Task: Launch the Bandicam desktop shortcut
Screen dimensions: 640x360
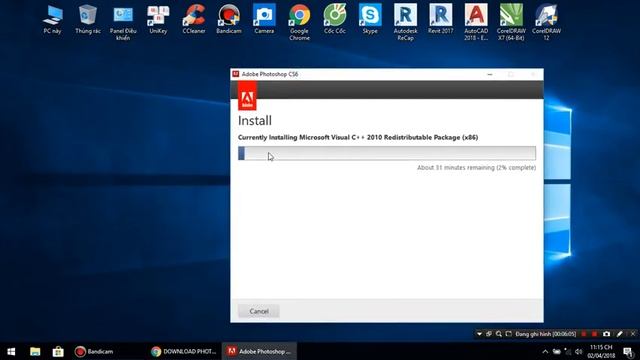Action: click(x=229, y=19)
